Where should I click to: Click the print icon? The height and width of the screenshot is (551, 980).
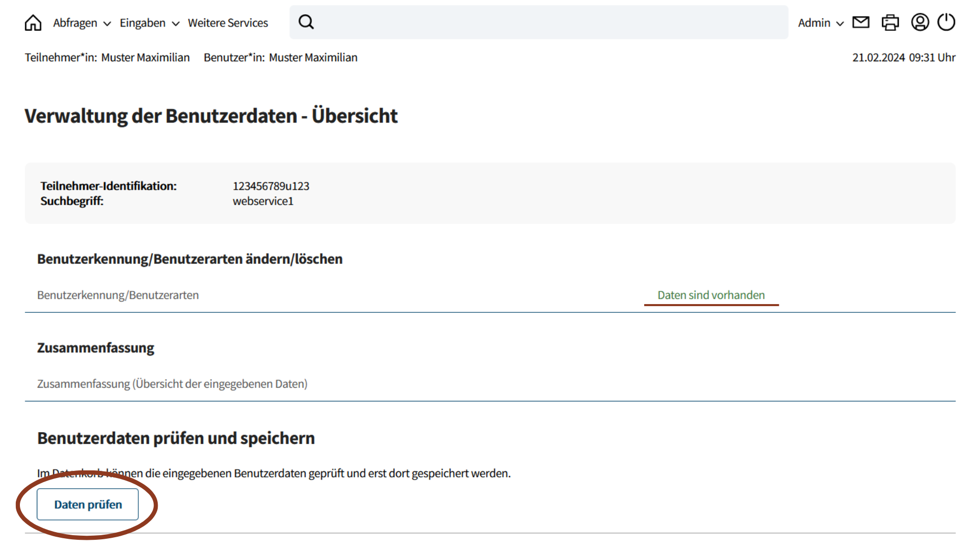(891, 22)
